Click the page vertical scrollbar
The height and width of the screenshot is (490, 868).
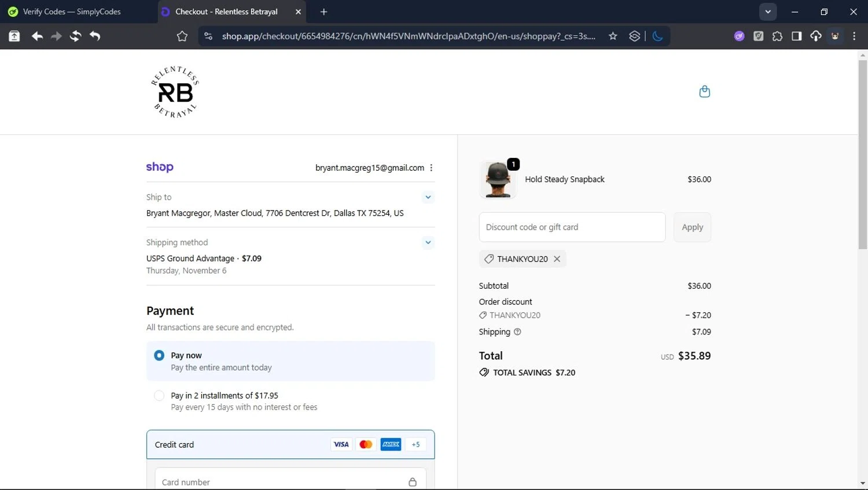(x=863, y=154)
